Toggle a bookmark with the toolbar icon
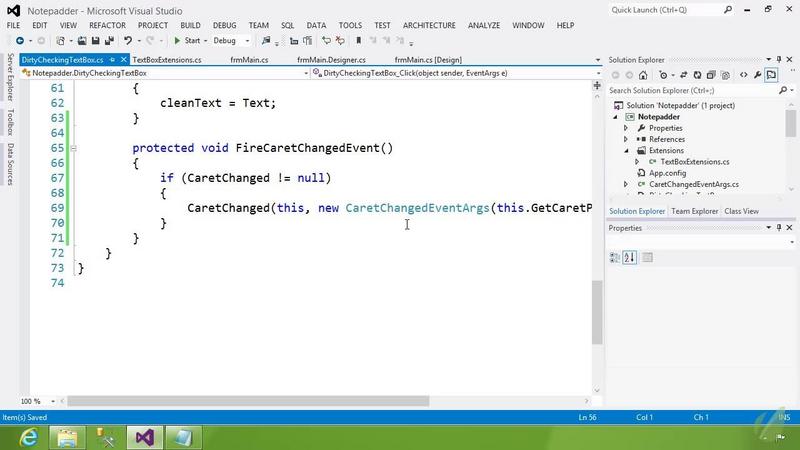The width and height of the screenshot is (800, 450). [x=358, y=40]
